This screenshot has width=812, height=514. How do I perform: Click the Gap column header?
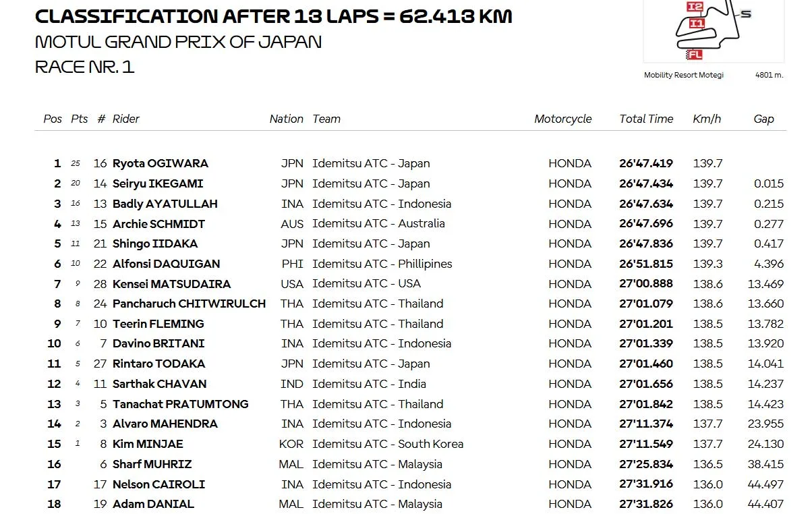(763, 119)
